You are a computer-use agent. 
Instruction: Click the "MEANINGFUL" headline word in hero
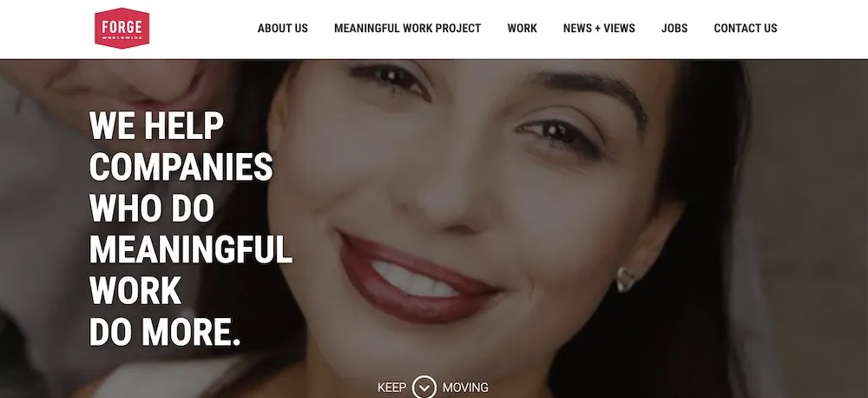[191, 249]
